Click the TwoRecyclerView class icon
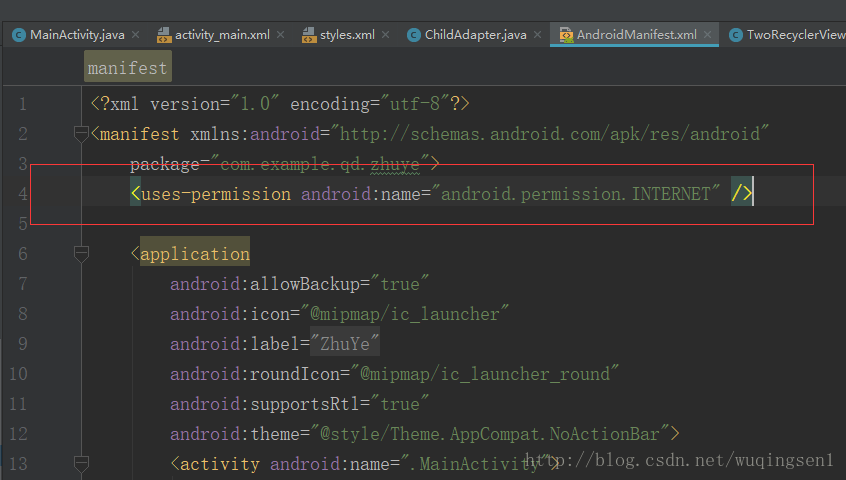This screenshot has width=846, height=480. 736,35
